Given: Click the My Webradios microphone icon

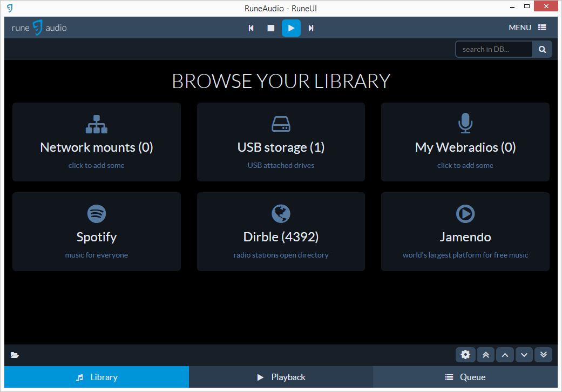Looking at the screenshot, I should [465, 123].
